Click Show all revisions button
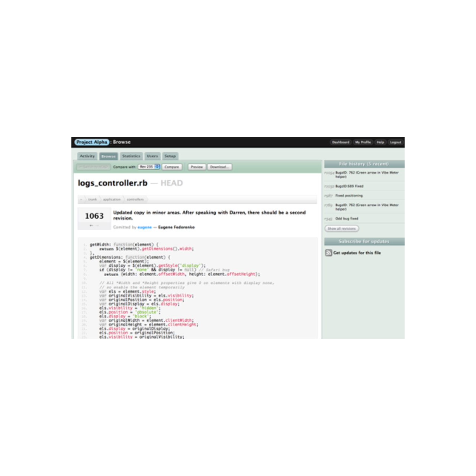 click(341, 229)
